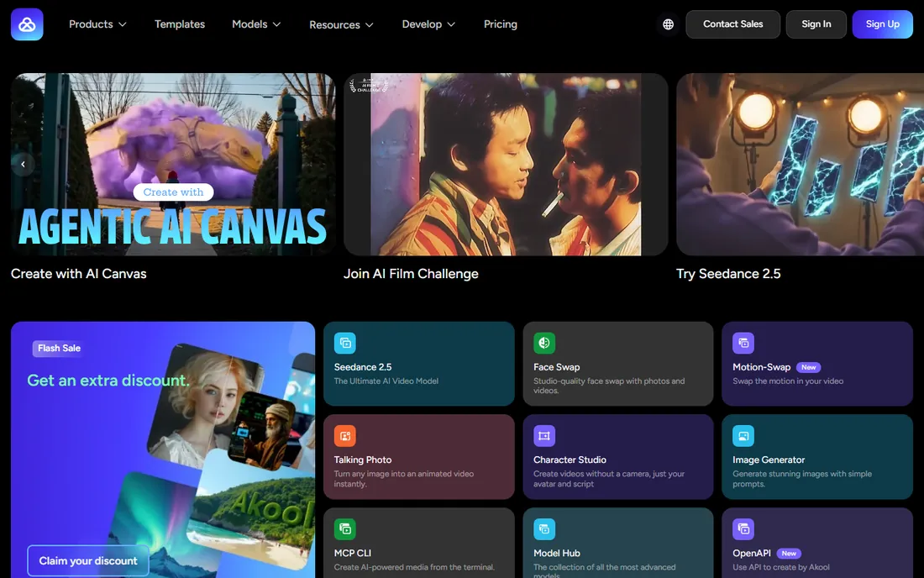
Task: Click the Motion-Swap purple icon
Action: click(x=743, y=343)
